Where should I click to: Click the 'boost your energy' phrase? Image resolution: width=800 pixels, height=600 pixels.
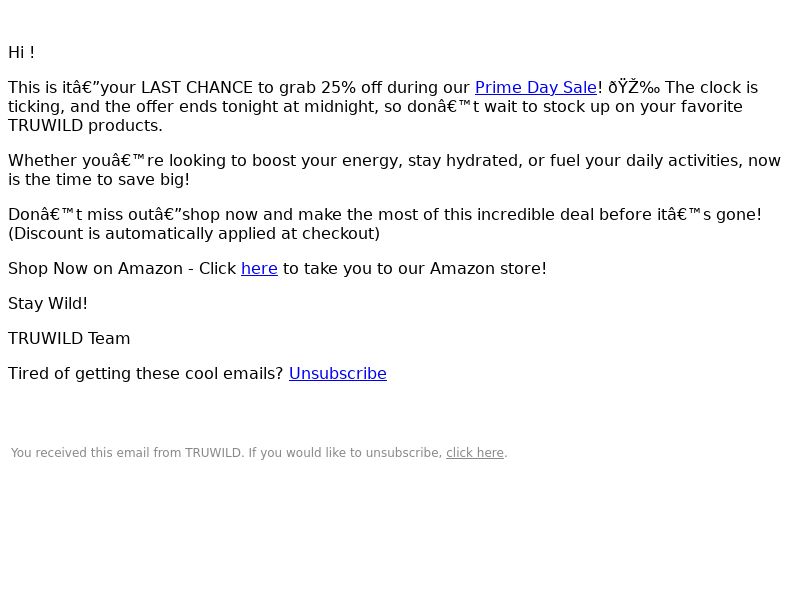click(x=327, y=161)
